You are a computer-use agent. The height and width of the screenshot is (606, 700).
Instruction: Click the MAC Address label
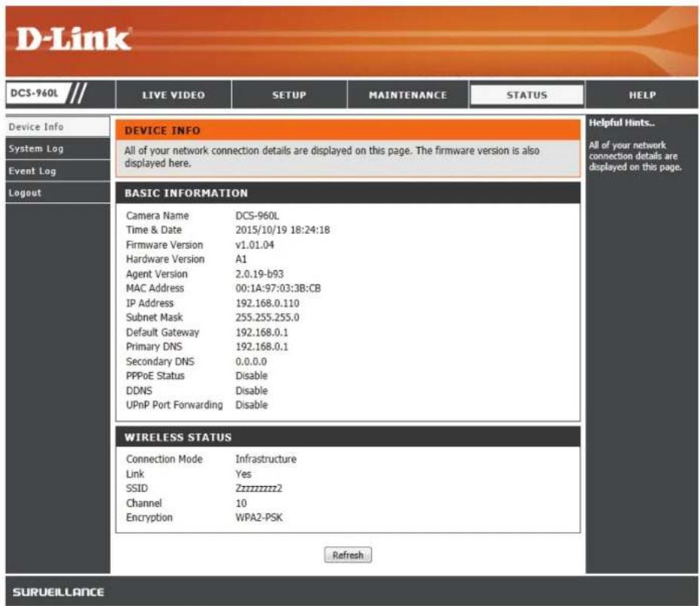pos(155,288)
